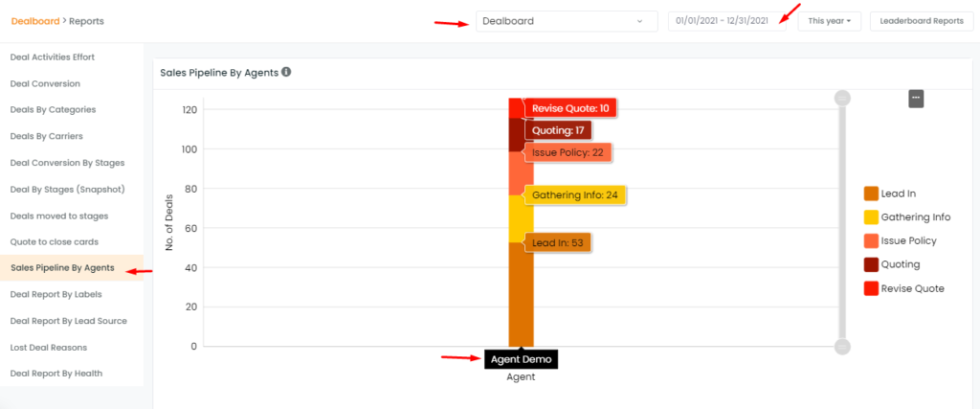This screenshot has height=409, width=980.
Task: Click the vertical chart scrollbar track
Action: tap(842, 222)
